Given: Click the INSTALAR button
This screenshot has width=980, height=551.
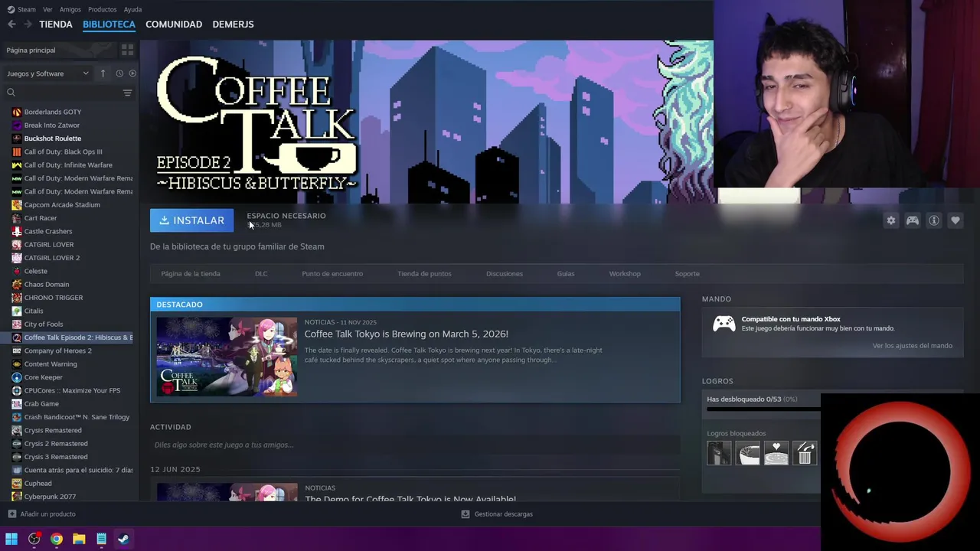Looking at the screenshot, I should click(x=191, y=220).
